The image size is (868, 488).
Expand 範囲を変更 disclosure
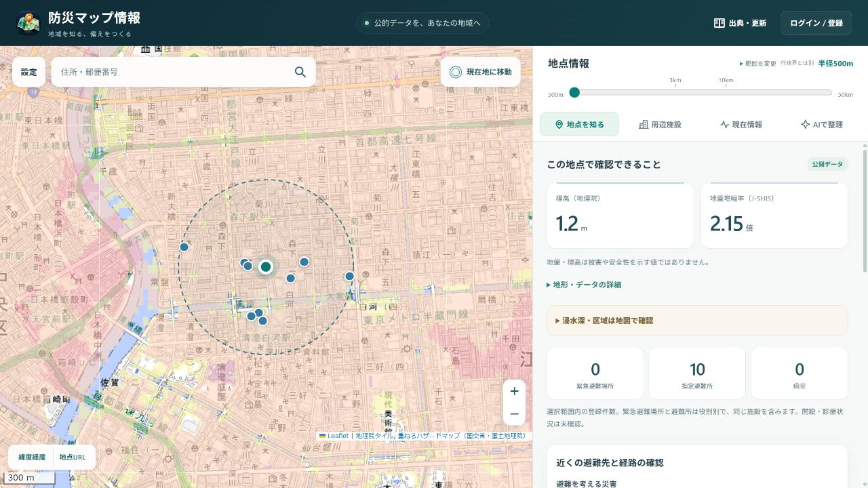(x=757, y=63)
